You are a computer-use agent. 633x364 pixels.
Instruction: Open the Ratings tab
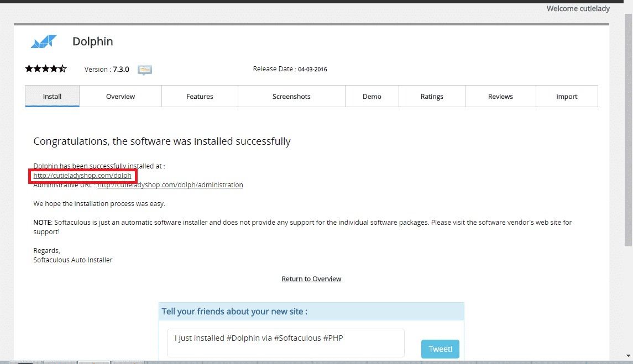tap(432, 97)
